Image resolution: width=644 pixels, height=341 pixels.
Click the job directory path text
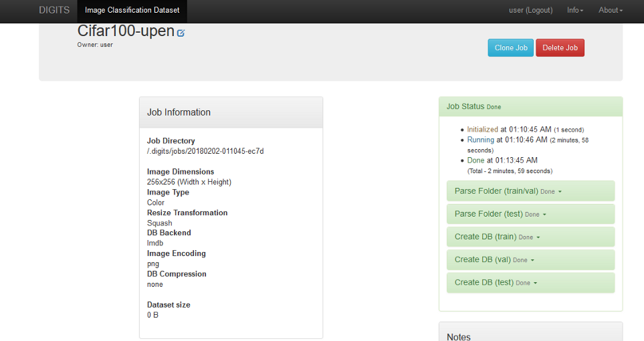205,151
